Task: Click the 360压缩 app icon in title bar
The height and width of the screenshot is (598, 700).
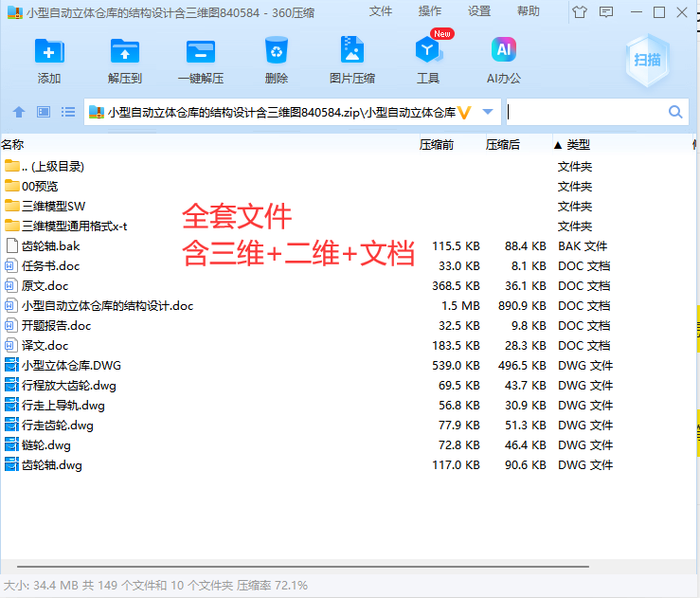Action: pos(15,12)
